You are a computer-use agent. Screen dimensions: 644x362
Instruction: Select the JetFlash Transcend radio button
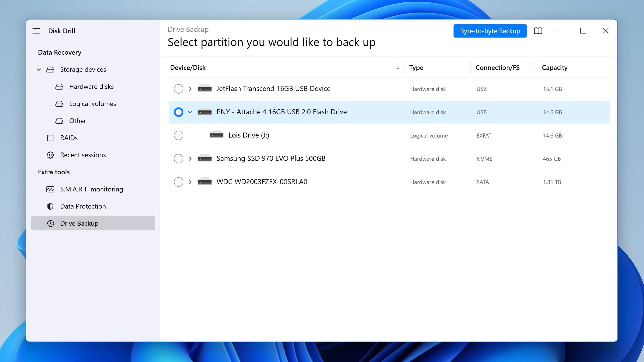point(178,89)
